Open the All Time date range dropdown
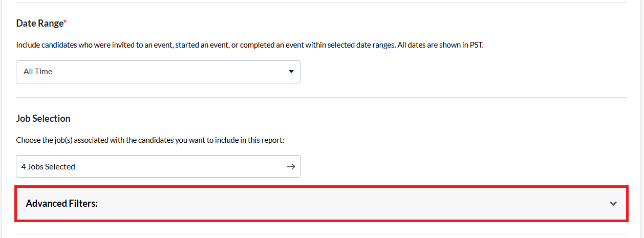The width and height of the screenshot is (644, 238). coord(158,72)
